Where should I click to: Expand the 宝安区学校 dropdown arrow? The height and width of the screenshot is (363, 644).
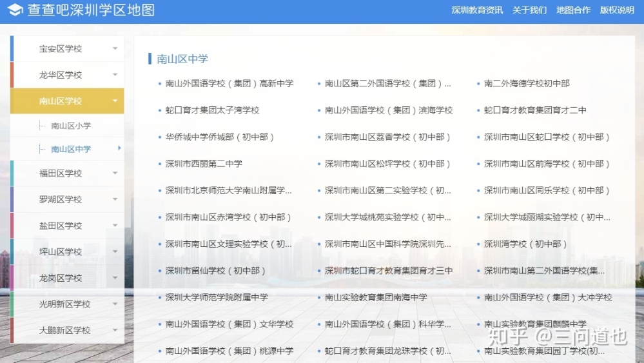click(115, 48)
